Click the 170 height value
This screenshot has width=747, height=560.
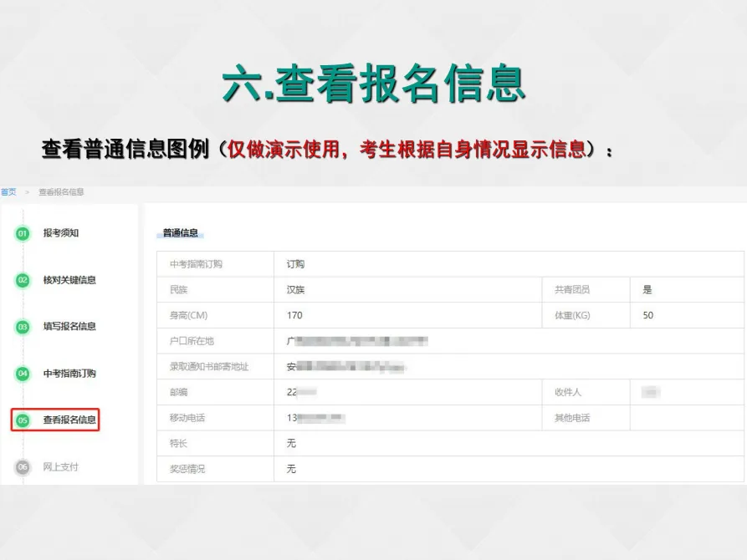pos(294,315)
